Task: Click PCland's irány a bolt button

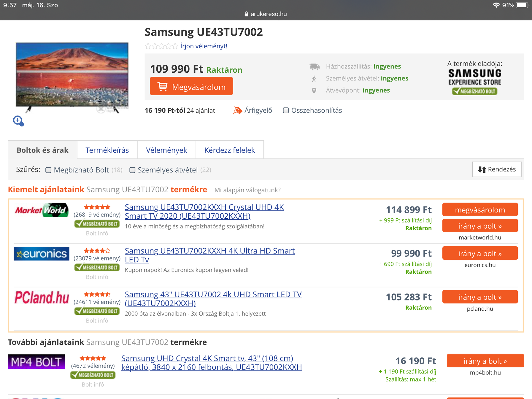Action: pyautogui.click(x=480, y=297)
